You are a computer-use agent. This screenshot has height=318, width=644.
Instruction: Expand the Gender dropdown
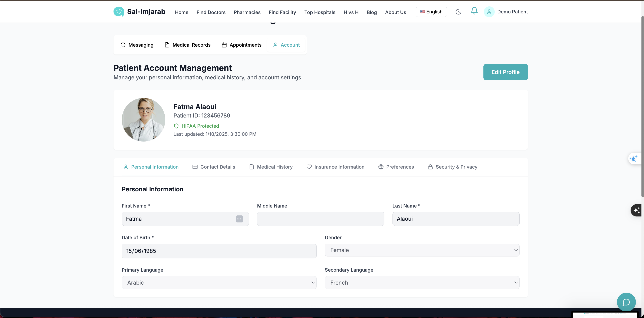pyautogui.click(x=422, y=250)
